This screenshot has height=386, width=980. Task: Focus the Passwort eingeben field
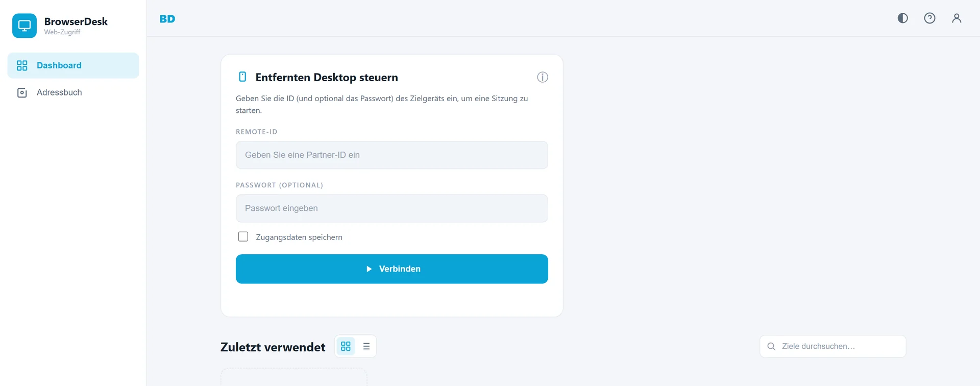click(x=392, y=208)
